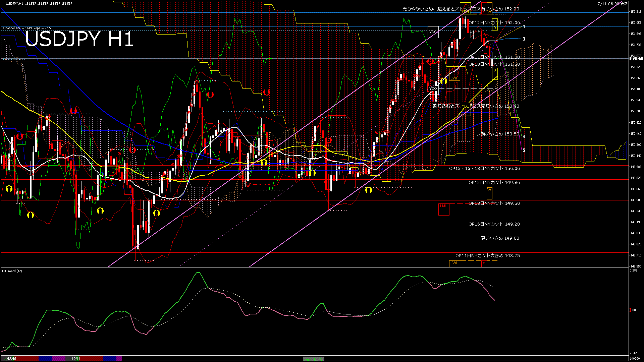Viewport: 644px width, 362px height.
Task: Click yellow up-arrow beside LWH box
Action: 444,81
